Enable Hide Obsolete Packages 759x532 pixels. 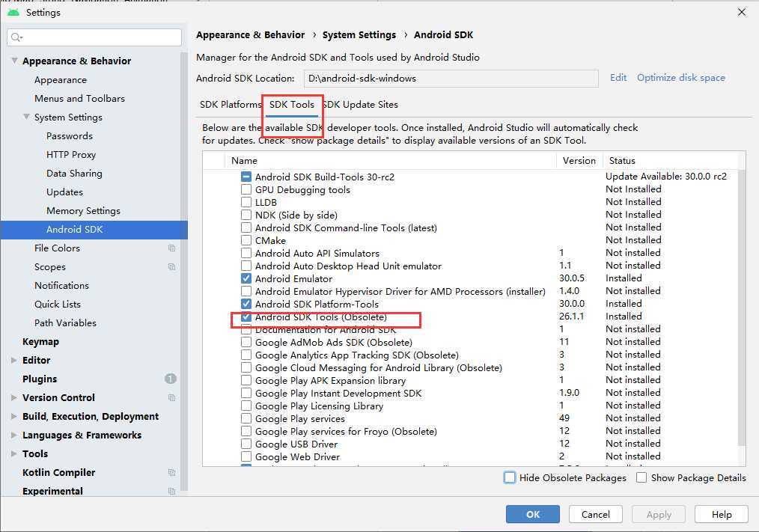point(510,478)
